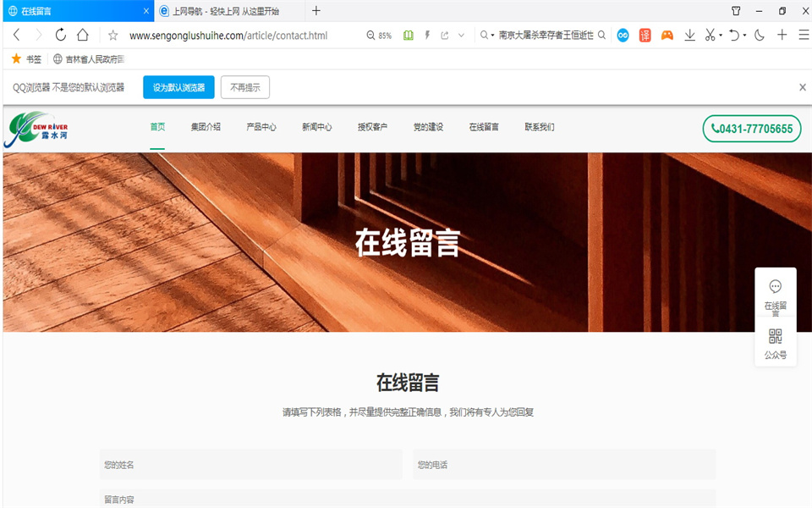Toggle the bookmark star in address bar
Viewport: 812px width, 508px height.
pos(112,35)
